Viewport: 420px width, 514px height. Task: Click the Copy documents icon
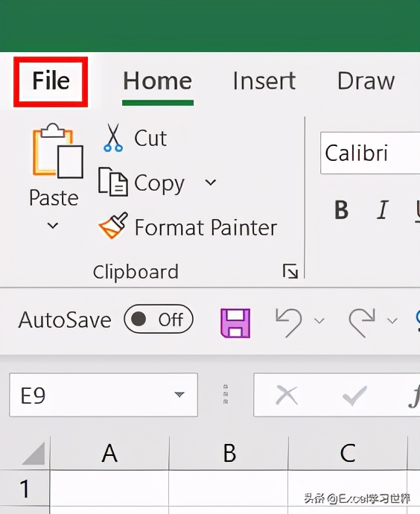[x=113, y=182]
